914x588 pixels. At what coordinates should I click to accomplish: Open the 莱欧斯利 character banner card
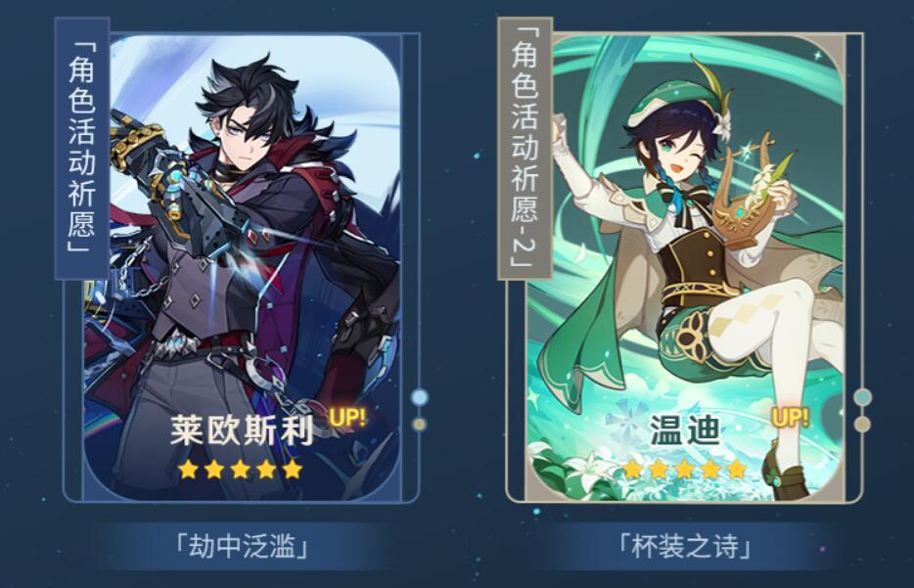tap(242, 268)
